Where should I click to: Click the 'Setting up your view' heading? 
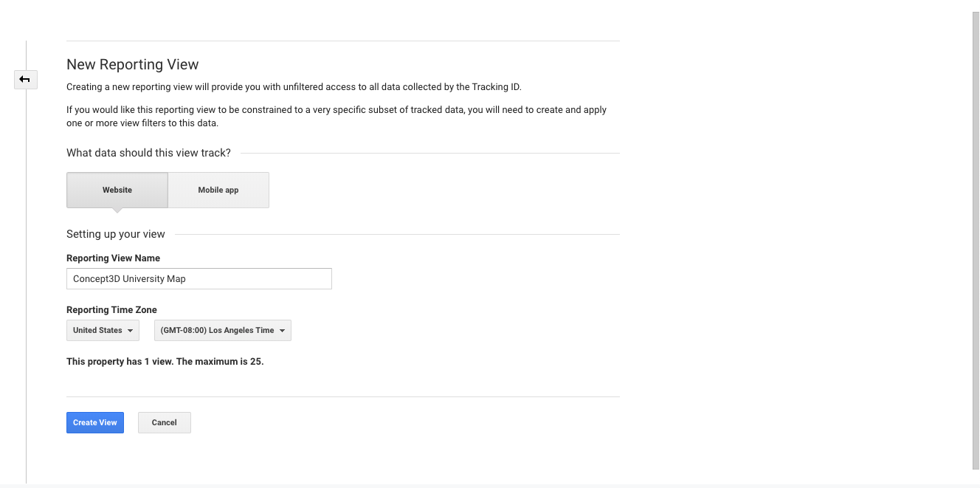pos(116,234)
